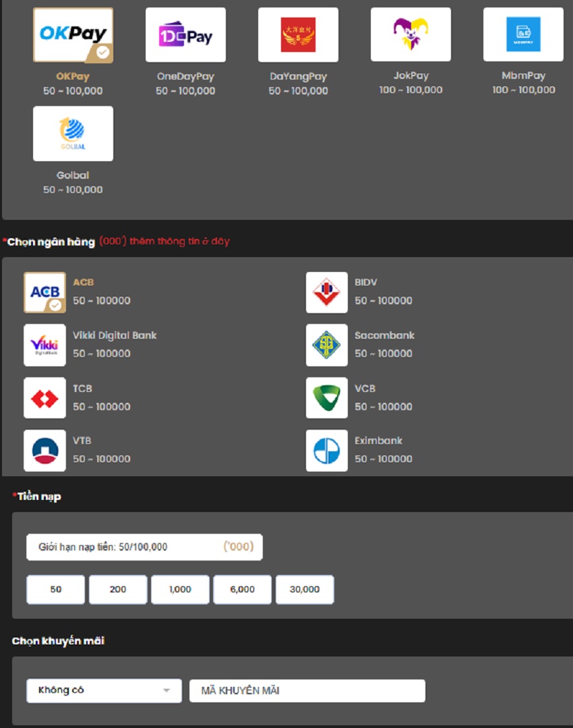Click the OneDayPay label text
The height and width of the screenshot is (728, 573).
tap(185, 76)
